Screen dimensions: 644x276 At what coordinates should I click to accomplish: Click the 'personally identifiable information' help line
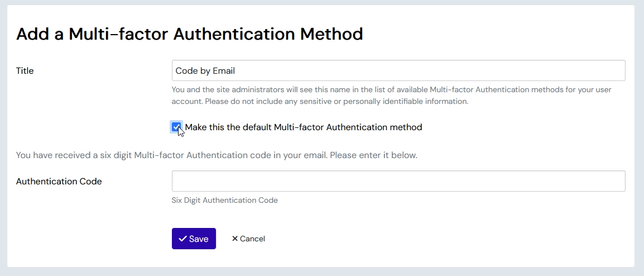click(319, 102)
